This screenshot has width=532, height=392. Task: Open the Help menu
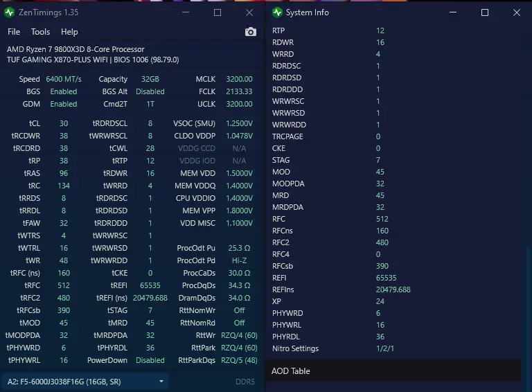69,32
